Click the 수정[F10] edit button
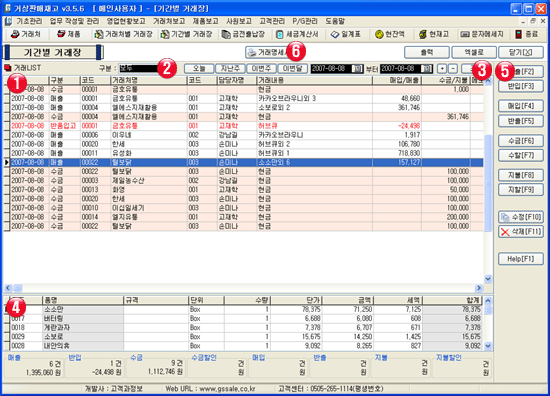 (x=521, y=217)
